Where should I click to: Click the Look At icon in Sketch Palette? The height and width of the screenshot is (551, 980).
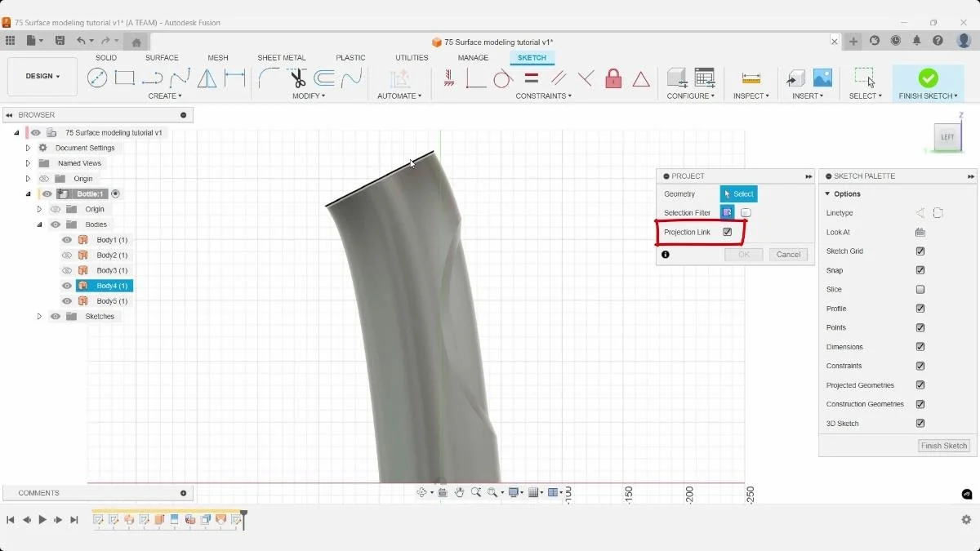920,232
